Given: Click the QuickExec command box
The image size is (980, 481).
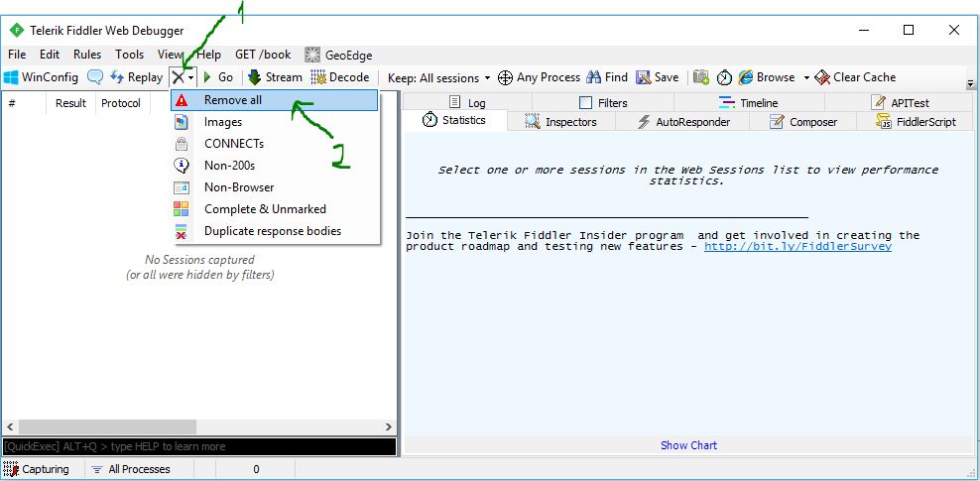Looking at the screenshot, I should 199,446.
